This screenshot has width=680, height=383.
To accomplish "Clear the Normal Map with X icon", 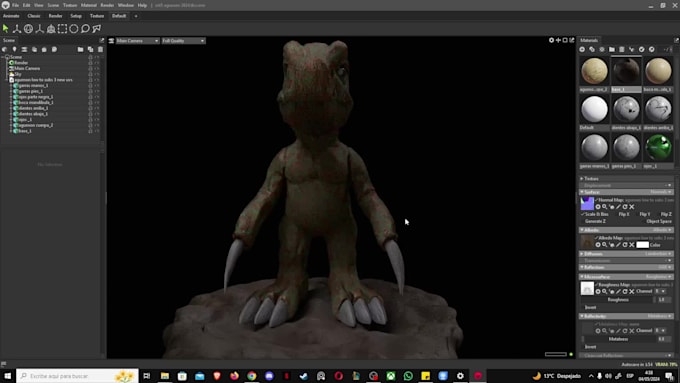I will (x=632, y=207).
